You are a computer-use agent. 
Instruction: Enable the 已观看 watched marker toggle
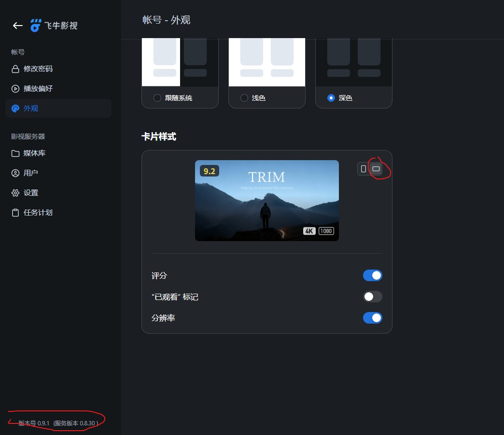(x=373, y=296)
